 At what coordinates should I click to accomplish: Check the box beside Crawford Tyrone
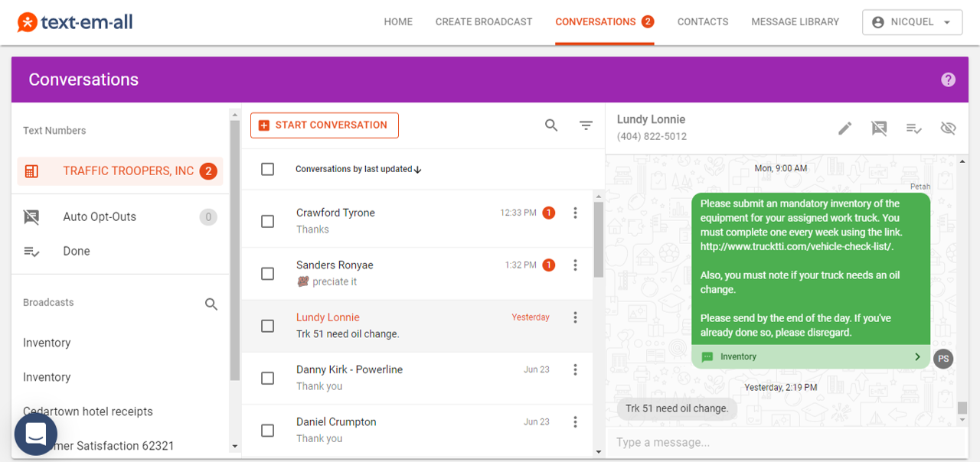point(267,221)
